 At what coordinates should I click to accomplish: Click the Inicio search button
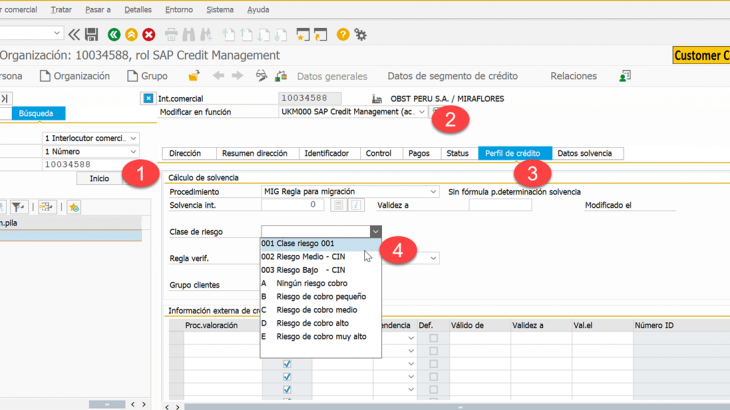99,178
